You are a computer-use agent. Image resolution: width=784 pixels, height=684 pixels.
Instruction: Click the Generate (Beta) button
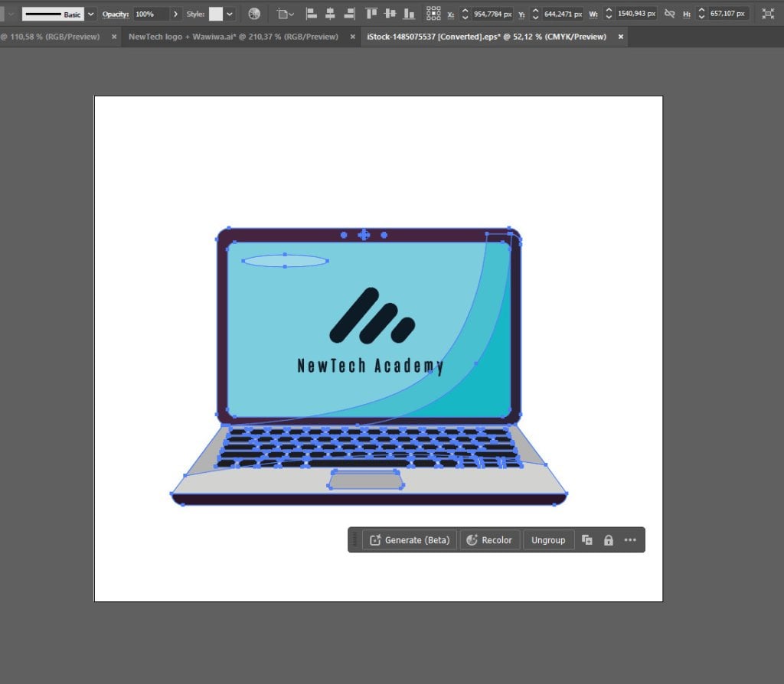(x=410, y=540)
